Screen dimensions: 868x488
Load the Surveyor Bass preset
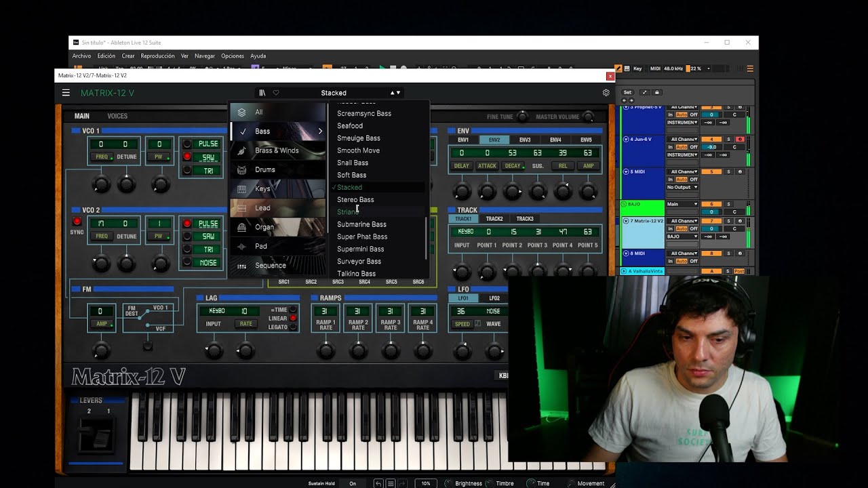coord(359,261)
